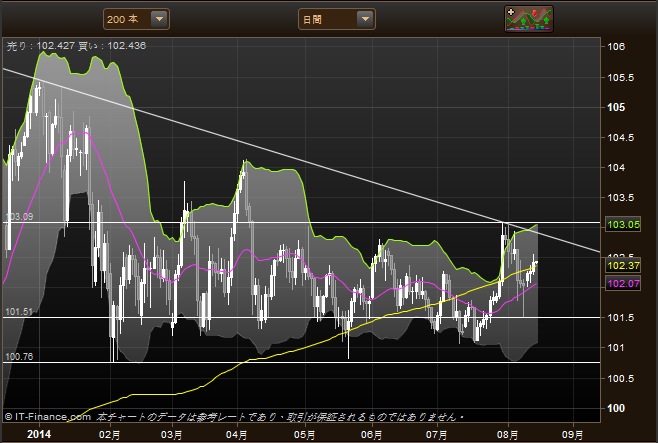Click the 103.5 price axis label
Viewport: 658px width, 443px height.
coord(621,198)
